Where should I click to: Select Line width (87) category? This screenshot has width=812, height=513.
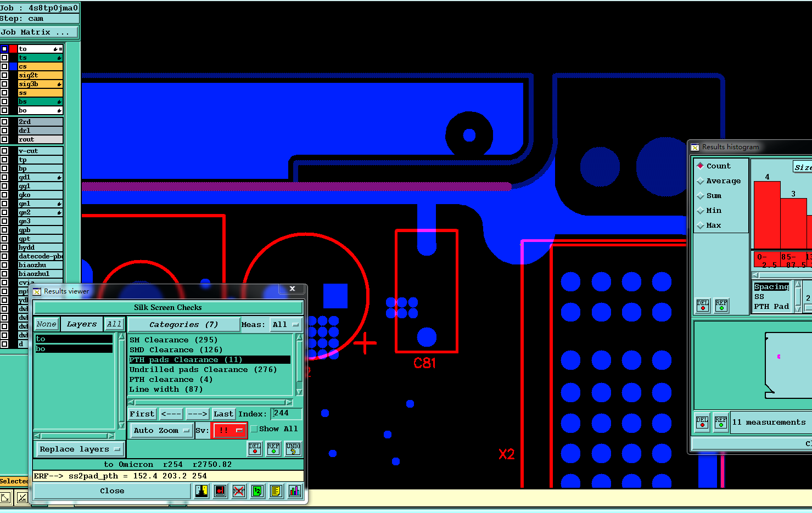click(x=166, y=389)
